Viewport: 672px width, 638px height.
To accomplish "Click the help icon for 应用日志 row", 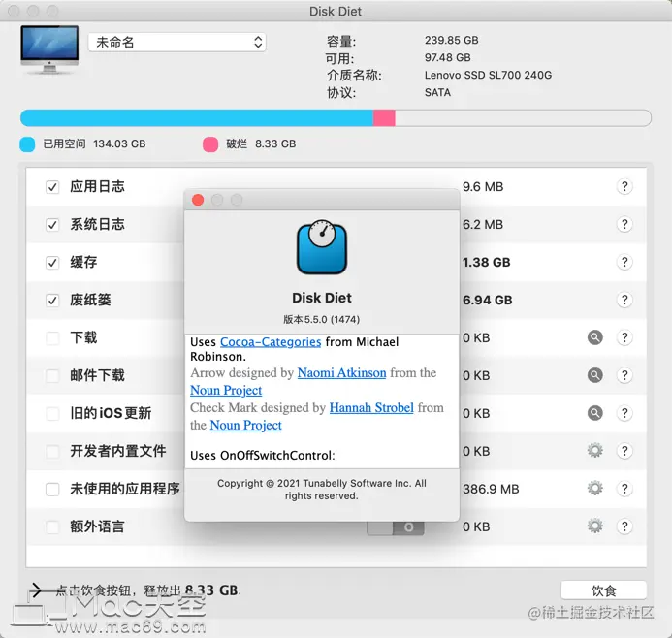I will pos(624,186).
